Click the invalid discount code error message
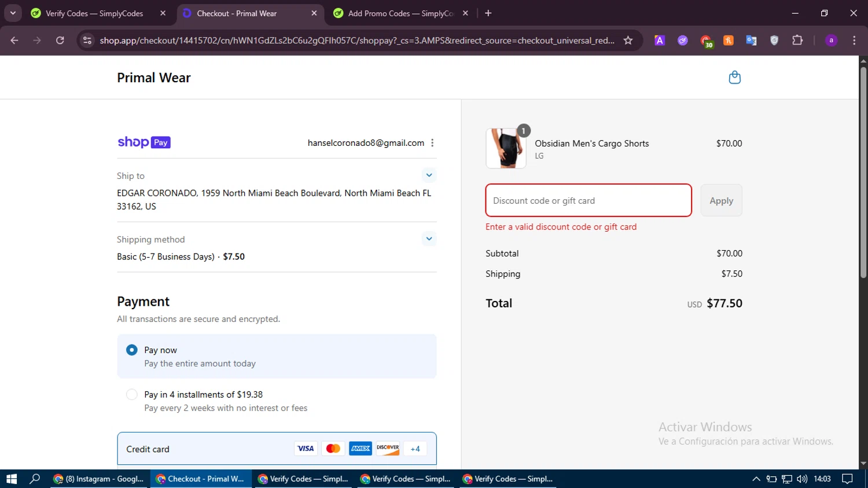Screen dimensions: 868x488 point(561,227)
